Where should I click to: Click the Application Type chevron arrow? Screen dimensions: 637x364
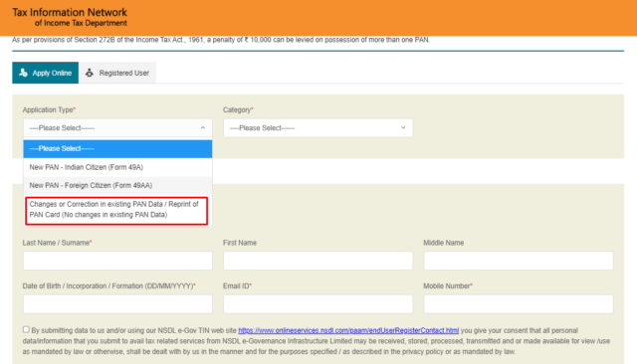[x=203, y=128]
